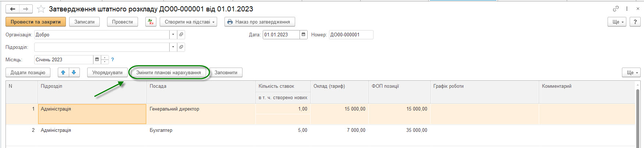Open the Організація record button

click(181, 35)
